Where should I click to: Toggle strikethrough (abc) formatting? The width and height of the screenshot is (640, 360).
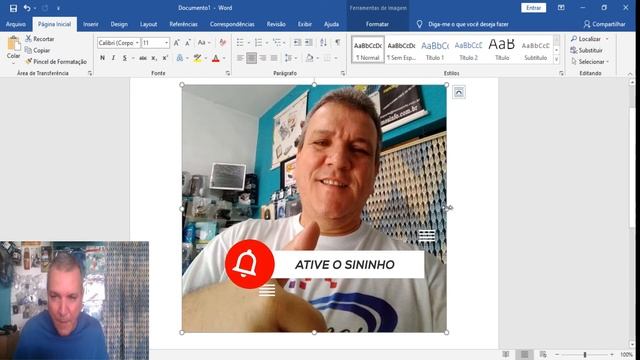142,58
